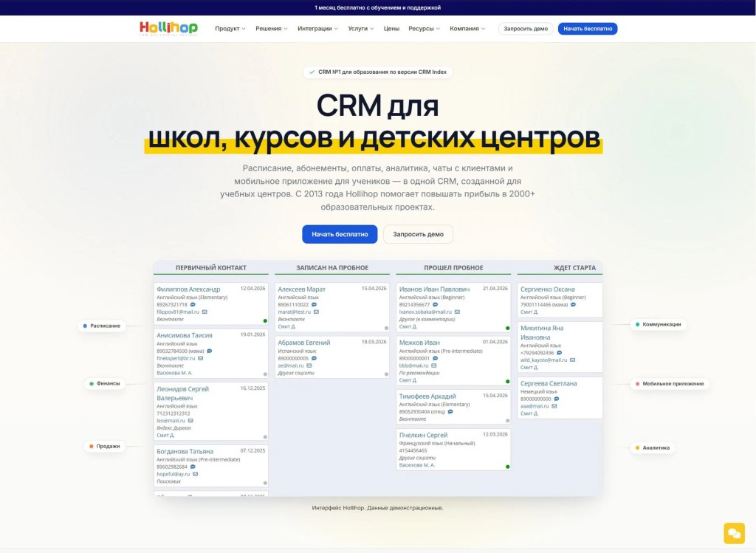Select the Финансы feature tag
The width and height of the screenshot is (756, 553).
click(105, 384)
